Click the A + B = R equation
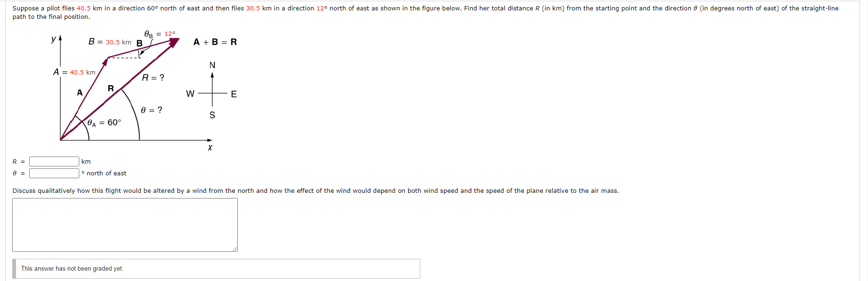 [x=215, y=42]
